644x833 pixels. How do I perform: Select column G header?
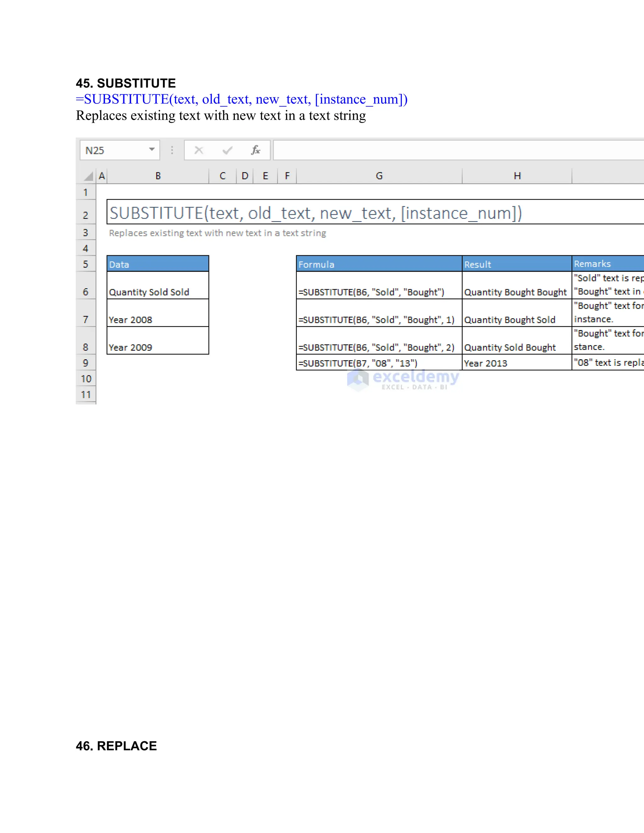click(379, 176)
